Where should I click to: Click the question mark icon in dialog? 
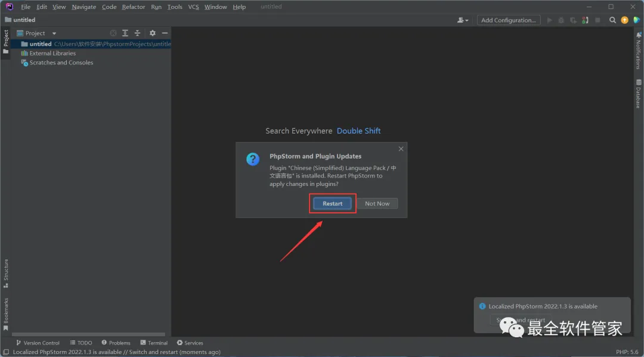coord(253,159)
